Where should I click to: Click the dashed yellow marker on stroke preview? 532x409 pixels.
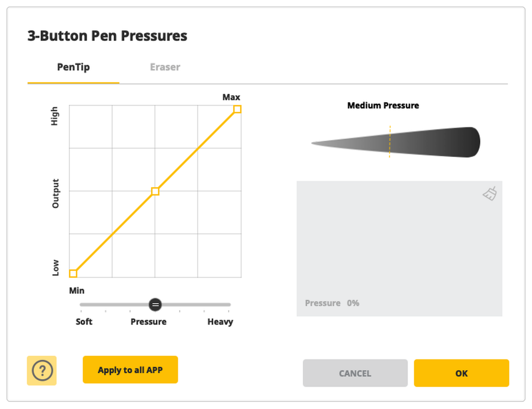point(390,142)
